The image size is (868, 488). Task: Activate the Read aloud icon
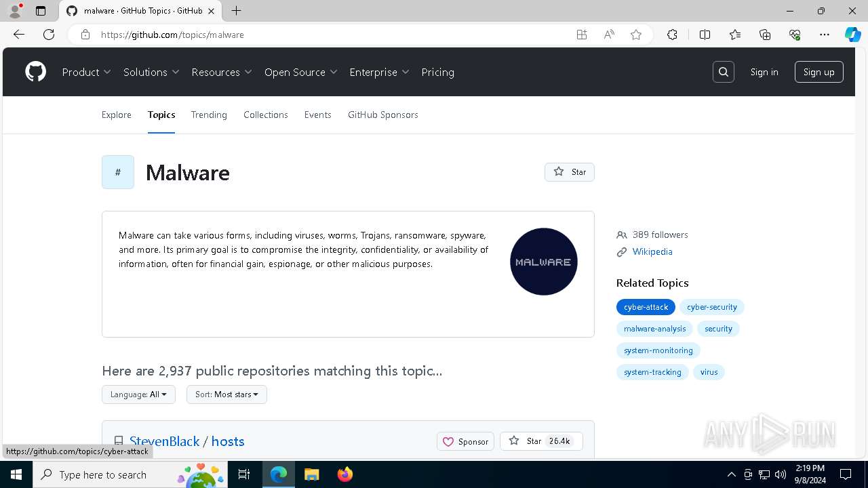tap(609, 35)
